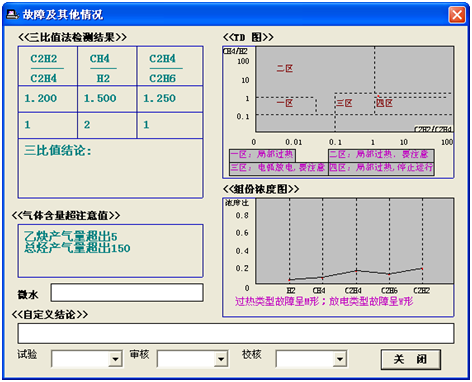Select the 乙炔产气量超出5 line

70,236
